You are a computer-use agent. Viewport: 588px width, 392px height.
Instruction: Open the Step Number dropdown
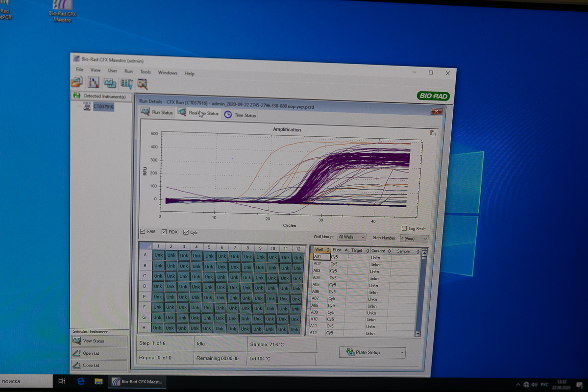point(414,238)
